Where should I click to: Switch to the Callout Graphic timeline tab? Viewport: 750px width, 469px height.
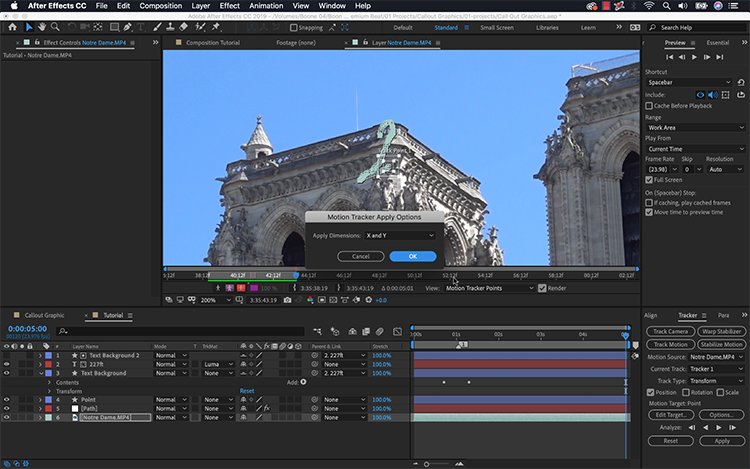click(x=45, y=315)
